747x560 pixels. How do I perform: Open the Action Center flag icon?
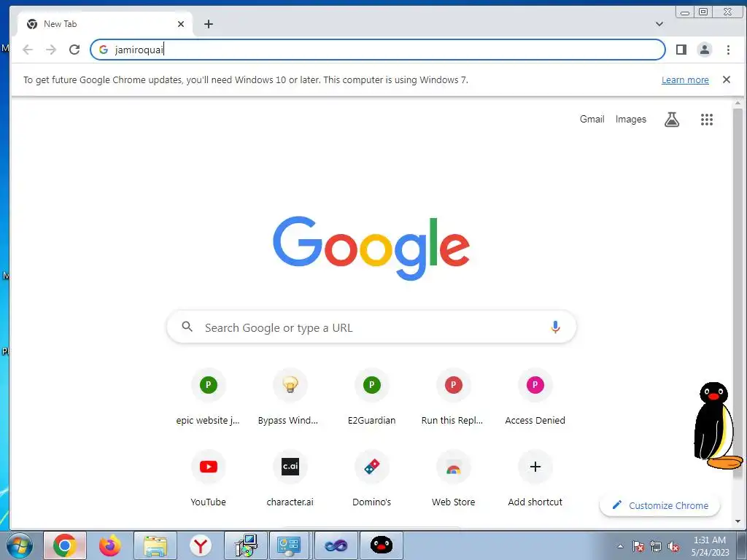(x=638, y=546)
